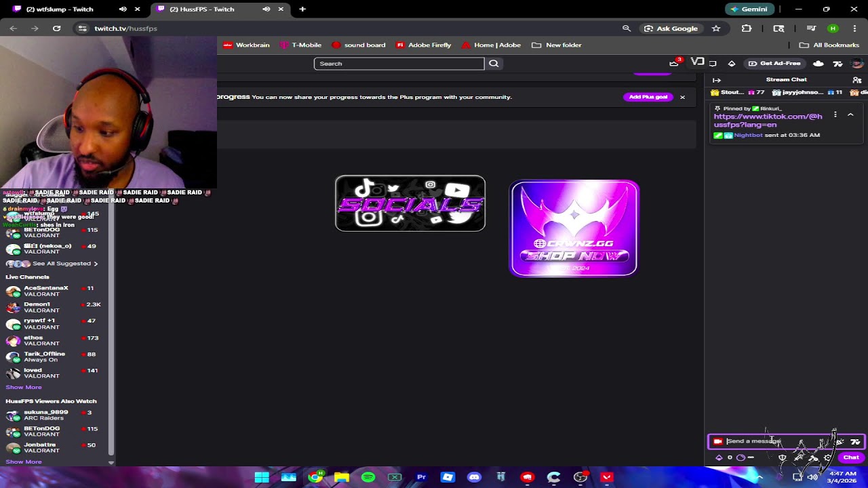This screenshot has width=868, height=488.
Task: Open the Adobe Firefly bookmark
Action: (x=424, y=45)
